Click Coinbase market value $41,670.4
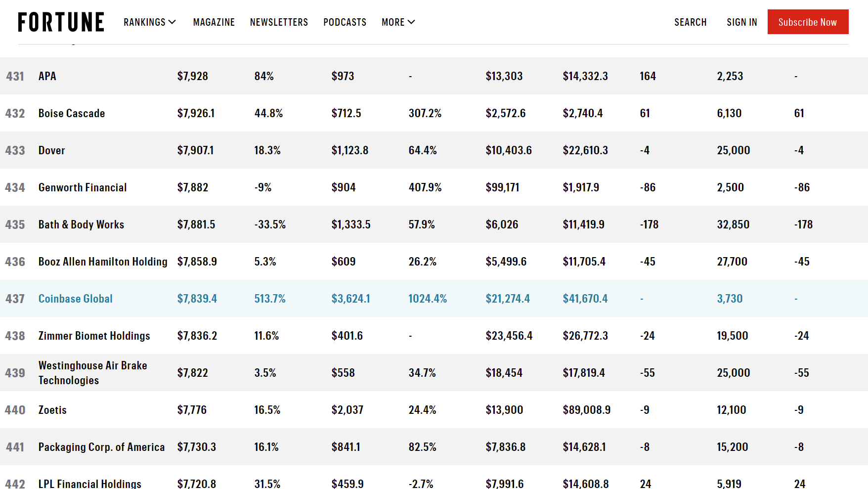The width and height of the screenshot is (868, 489). coord(585,299)
